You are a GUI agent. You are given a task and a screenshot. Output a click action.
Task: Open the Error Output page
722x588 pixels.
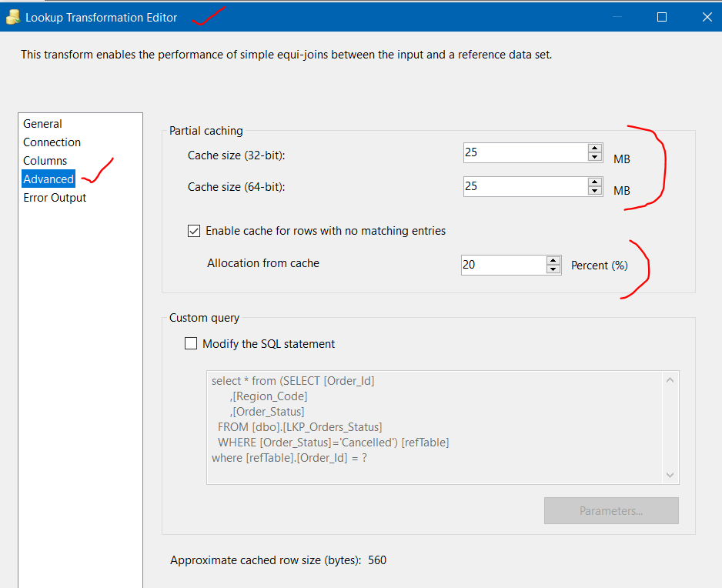55,198
